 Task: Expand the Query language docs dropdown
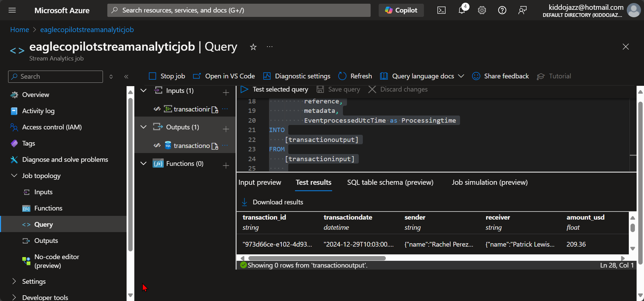(461, 76)
